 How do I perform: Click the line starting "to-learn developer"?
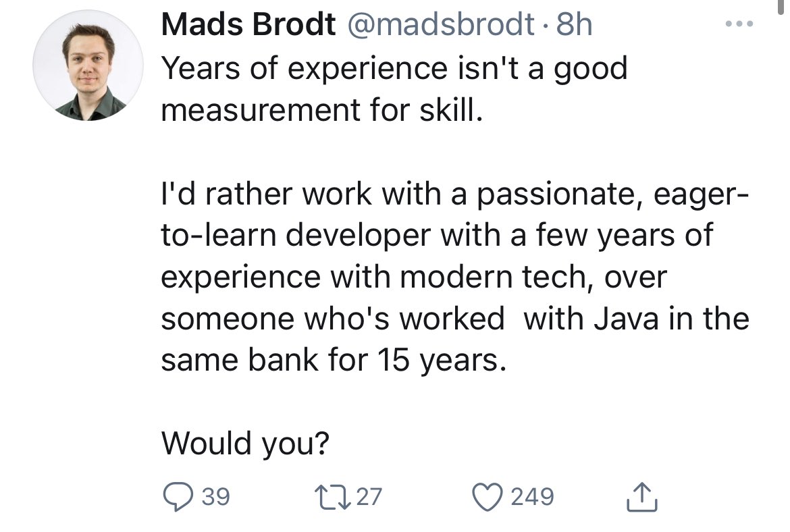[437, 235]
